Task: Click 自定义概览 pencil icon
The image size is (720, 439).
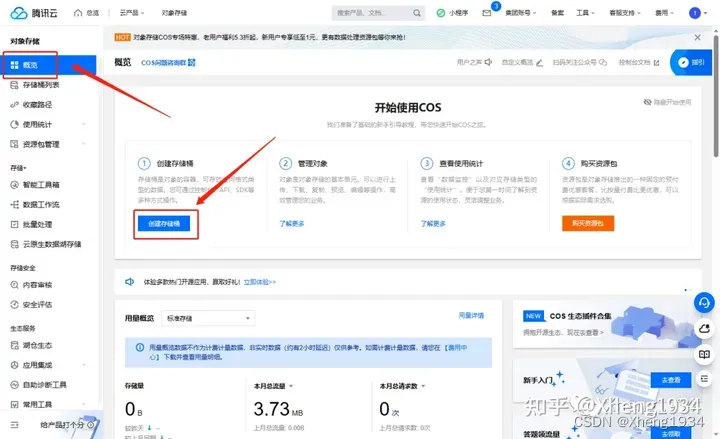Action: [539, 62]
